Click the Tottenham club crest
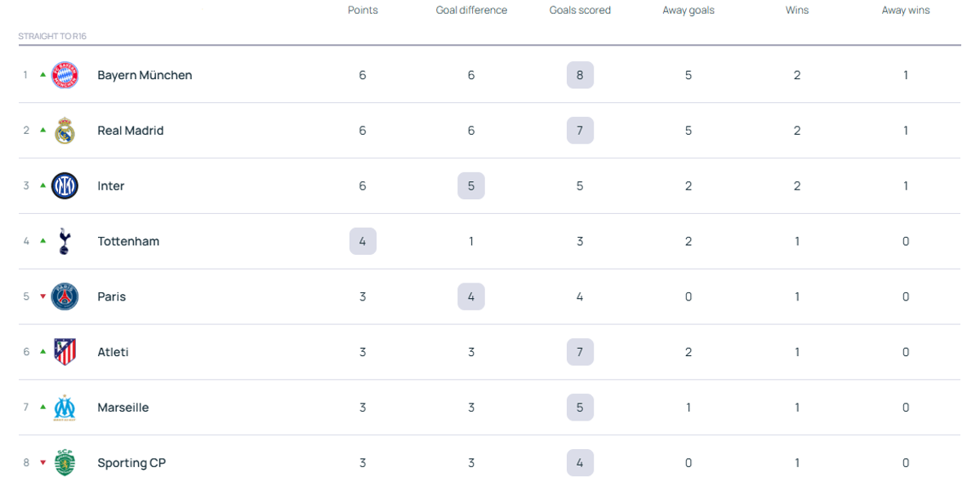The image size is (980, 490). point(65,241)
